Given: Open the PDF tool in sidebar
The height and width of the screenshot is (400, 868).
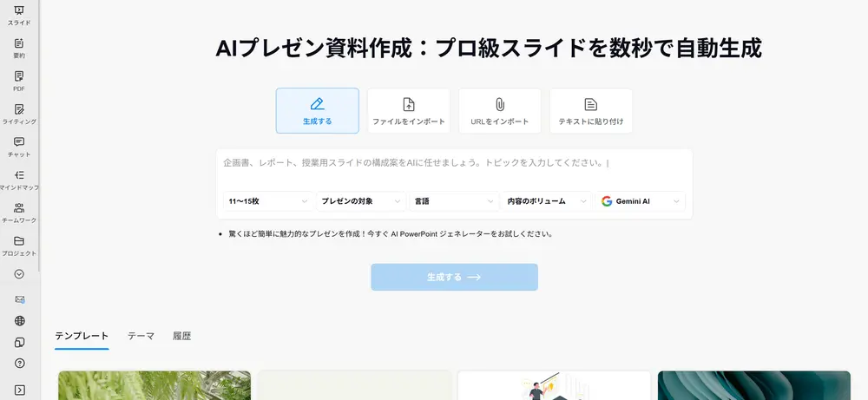Looking at the screenshot, I should [19, 81].
